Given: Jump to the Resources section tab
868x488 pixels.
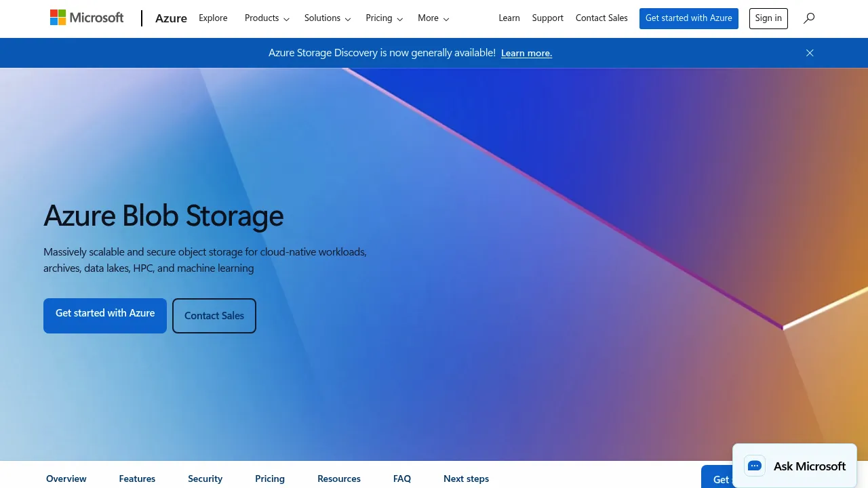Looking at the screenshot, I should pos(339,479).
